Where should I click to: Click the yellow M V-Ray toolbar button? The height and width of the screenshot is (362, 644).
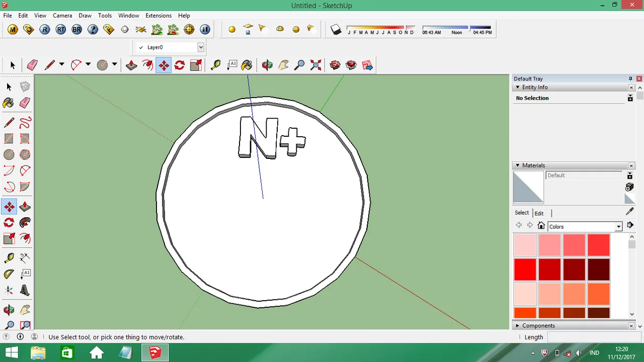click(13, 30)
